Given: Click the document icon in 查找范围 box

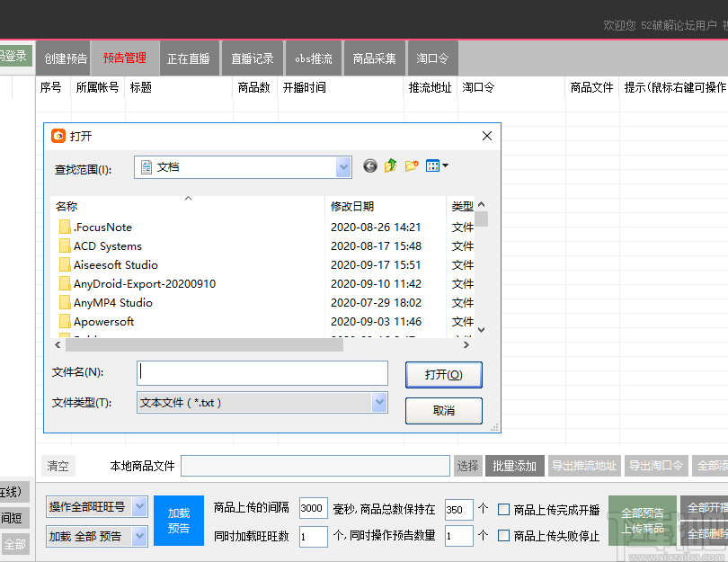Looking at the screenshot, I should point(146,167).
